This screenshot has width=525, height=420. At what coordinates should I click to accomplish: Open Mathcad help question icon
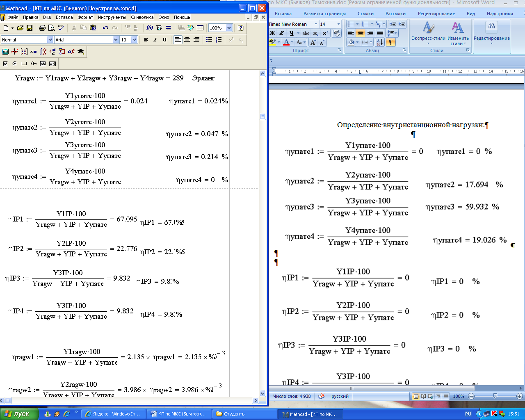241,28
